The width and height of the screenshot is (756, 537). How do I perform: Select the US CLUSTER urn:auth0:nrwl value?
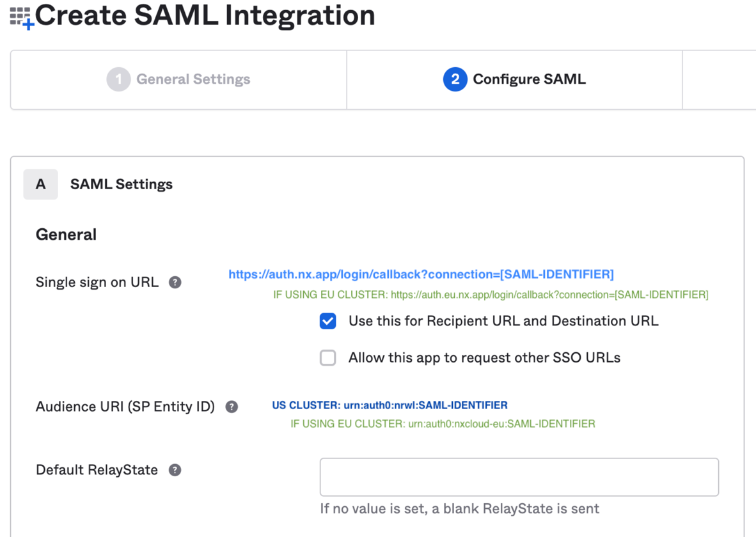[x=390, y=405]
